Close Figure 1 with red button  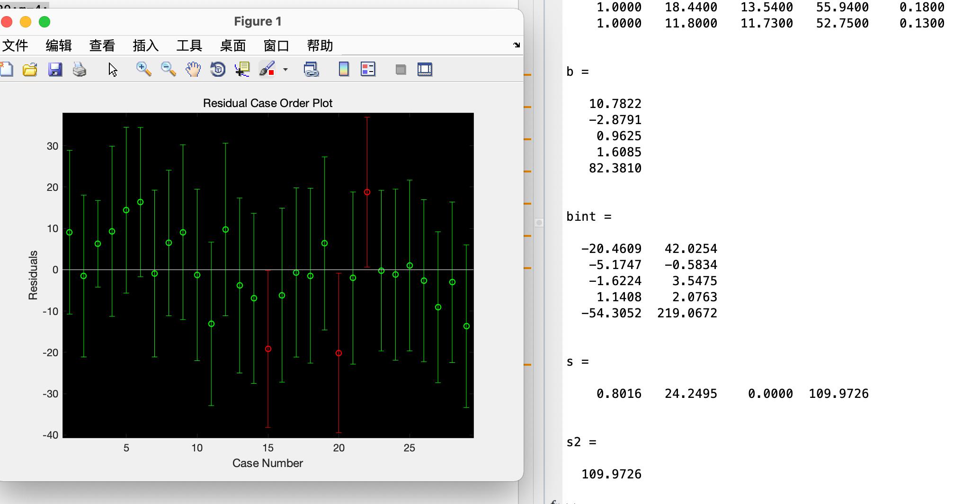coord(7,22)
